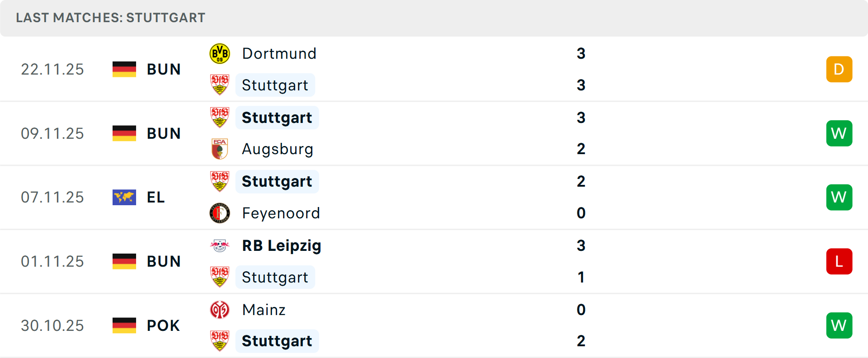This screenshot has width=868, height=358.
Task: Open the Feyenoord team link
Action: [281, 213]
